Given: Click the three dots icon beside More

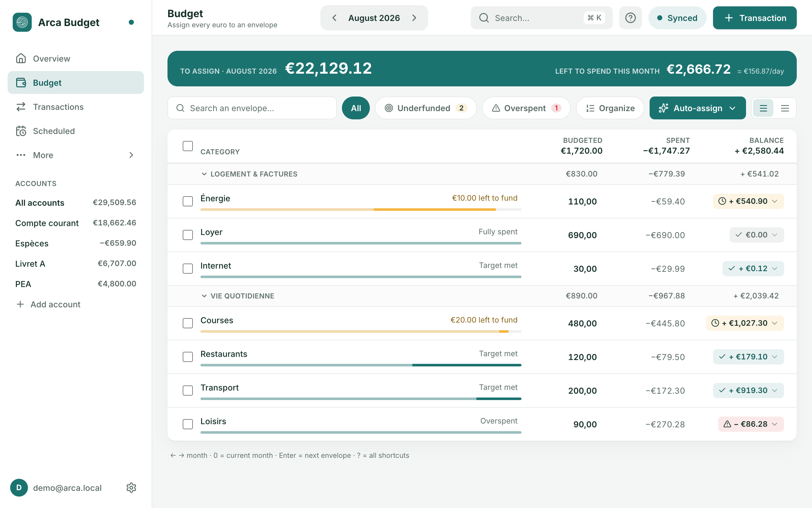Looking at the screenshot, I should pos(21,155).
